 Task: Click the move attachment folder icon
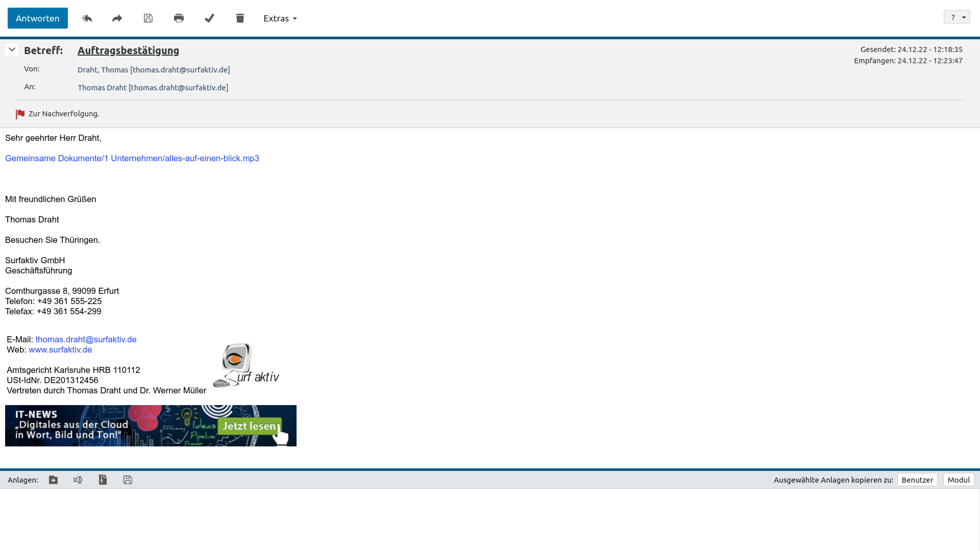(x=53, y=480)
